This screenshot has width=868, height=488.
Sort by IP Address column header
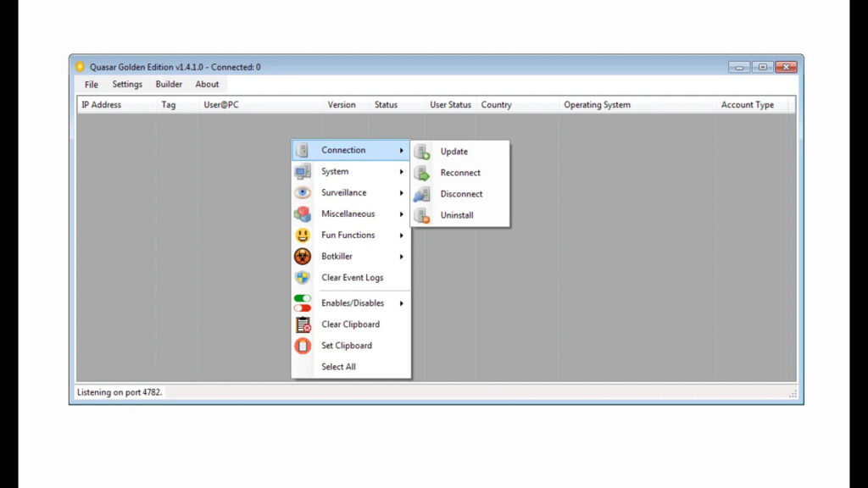(x=117, y=104)
